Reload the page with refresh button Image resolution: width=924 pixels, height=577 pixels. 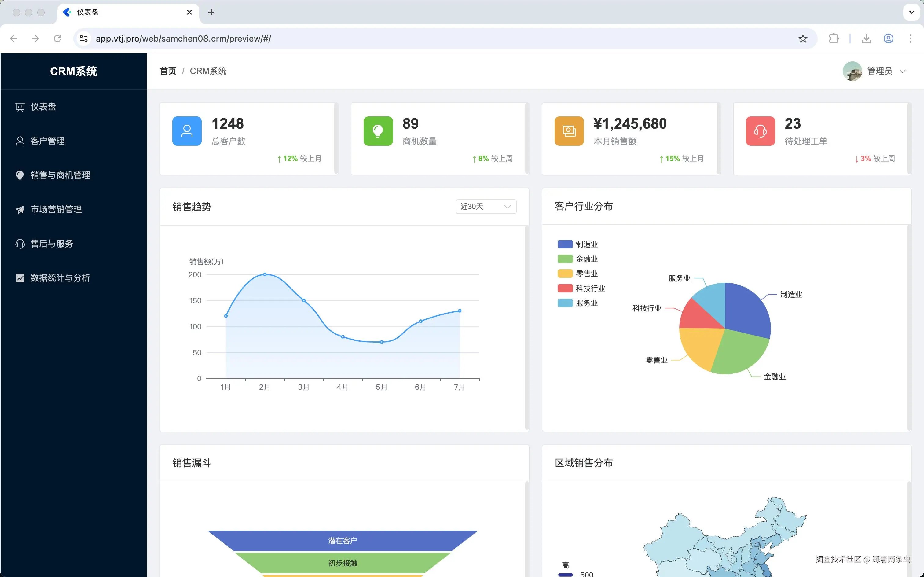point(58,39)
